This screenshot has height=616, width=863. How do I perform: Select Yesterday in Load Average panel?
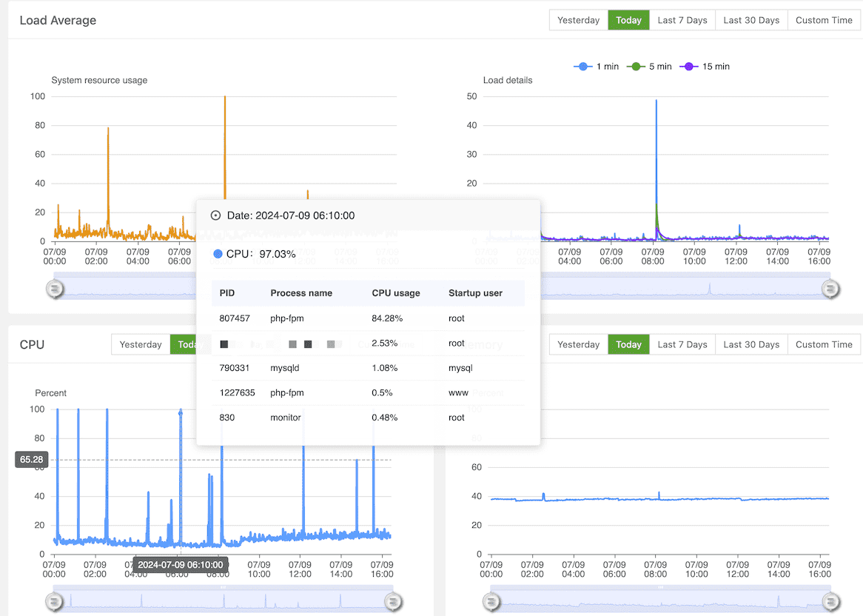point(578,20)
